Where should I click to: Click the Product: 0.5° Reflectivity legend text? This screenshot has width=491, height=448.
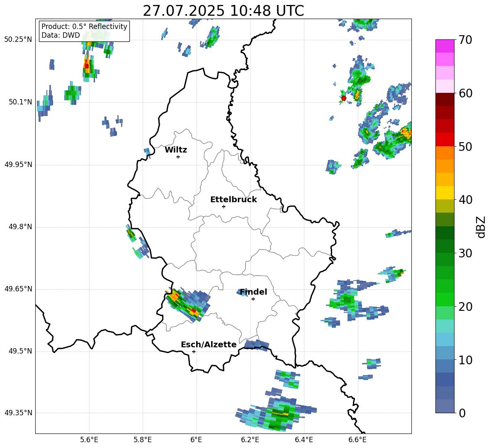84,27
